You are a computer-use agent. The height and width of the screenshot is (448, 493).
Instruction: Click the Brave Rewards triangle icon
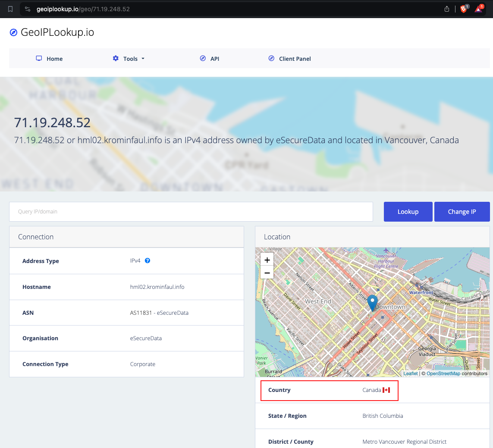click(478, 9)
